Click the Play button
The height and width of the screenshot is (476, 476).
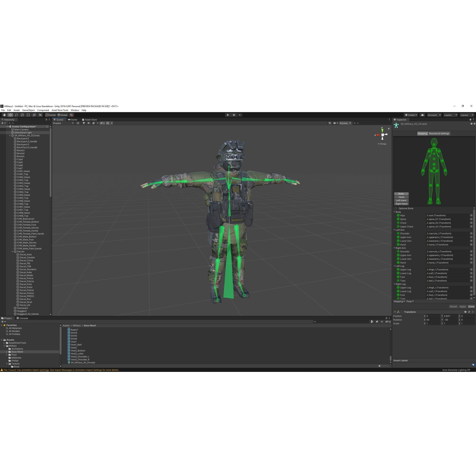(228, 115)
